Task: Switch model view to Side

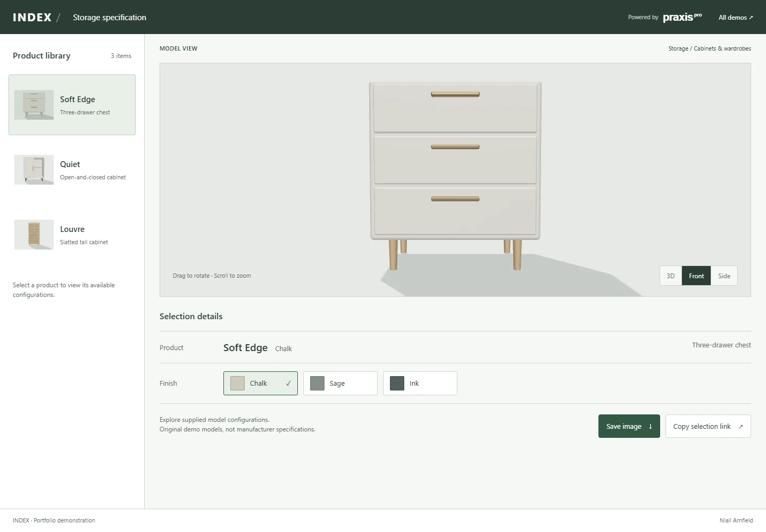Action: tap(724, 276)
